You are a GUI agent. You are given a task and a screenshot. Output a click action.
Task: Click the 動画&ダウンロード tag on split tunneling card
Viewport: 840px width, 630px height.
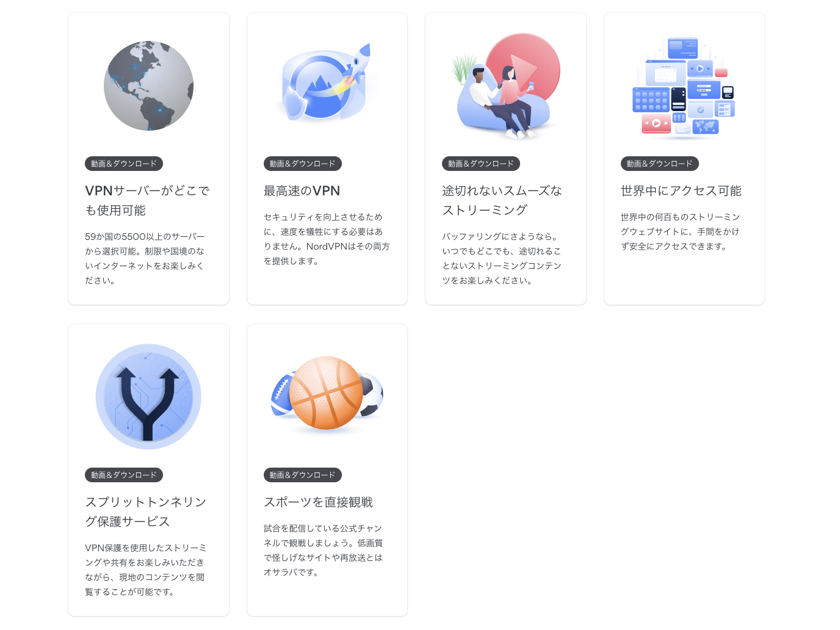click(124, 475)
